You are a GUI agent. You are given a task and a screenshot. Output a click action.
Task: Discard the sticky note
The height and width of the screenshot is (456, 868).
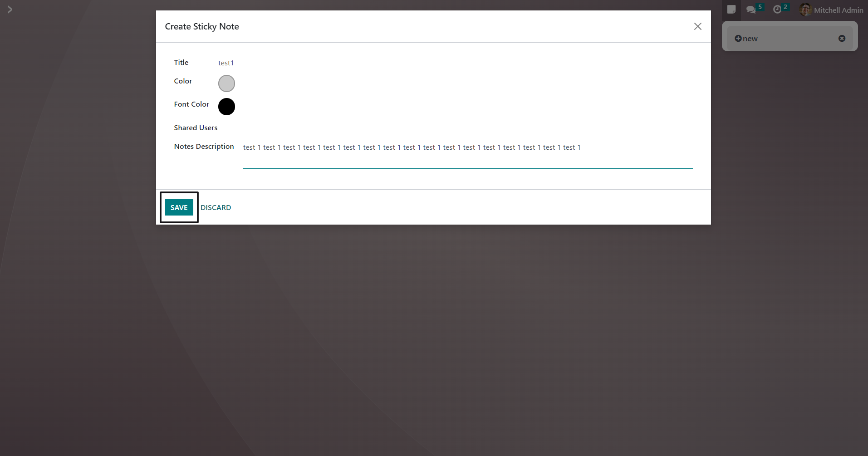[x=216, y=207]
